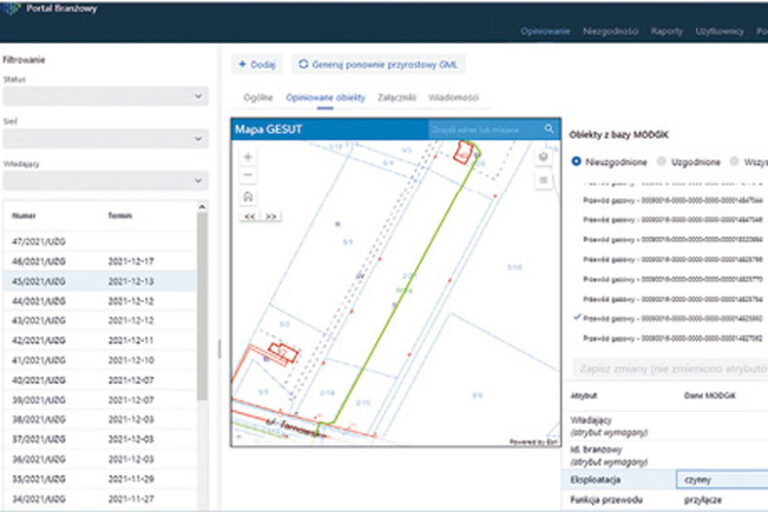The width and height of the screenshot is (768, 512).
Task: Go to previous map extent
Action: coord(250,216)
